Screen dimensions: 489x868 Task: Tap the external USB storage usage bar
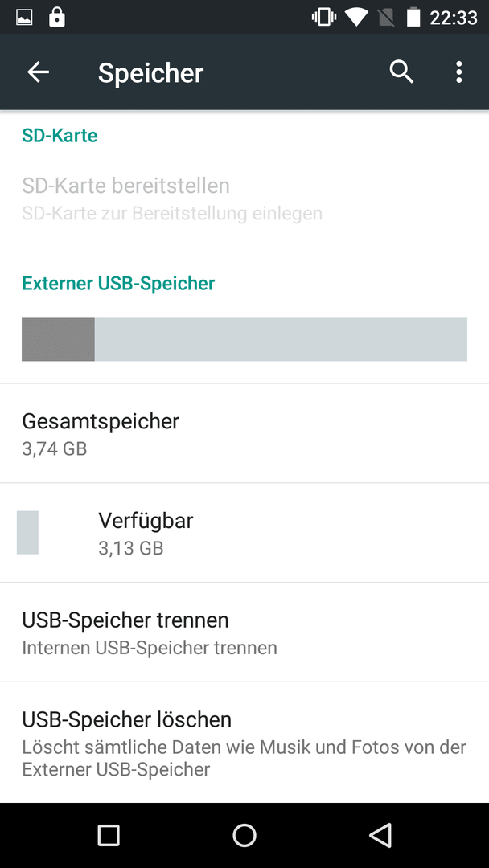[244, 339]
